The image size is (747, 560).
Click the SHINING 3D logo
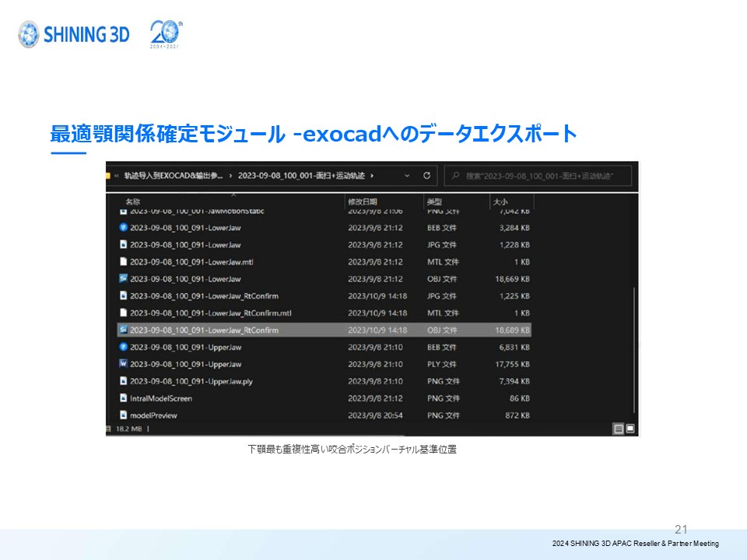(x=75, y=34)
